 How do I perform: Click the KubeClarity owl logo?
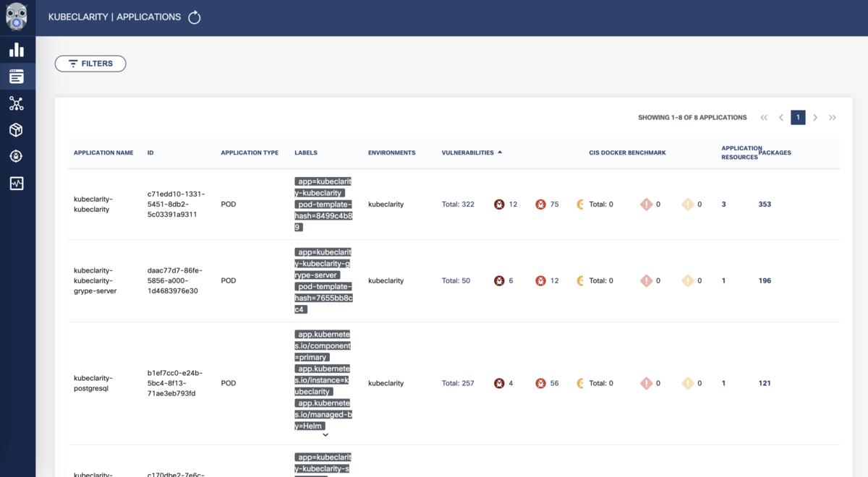[x=17, y=17]
